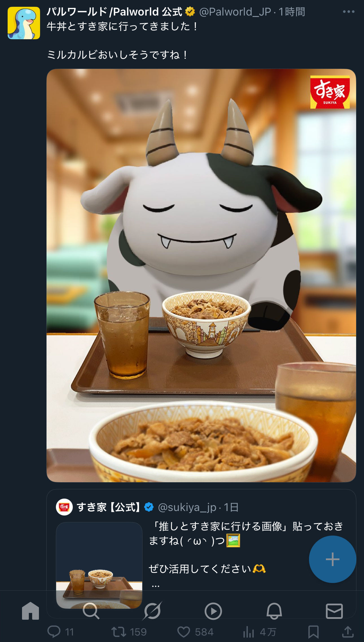Go to the Home tab
The image size is (364, 642).
30,611
